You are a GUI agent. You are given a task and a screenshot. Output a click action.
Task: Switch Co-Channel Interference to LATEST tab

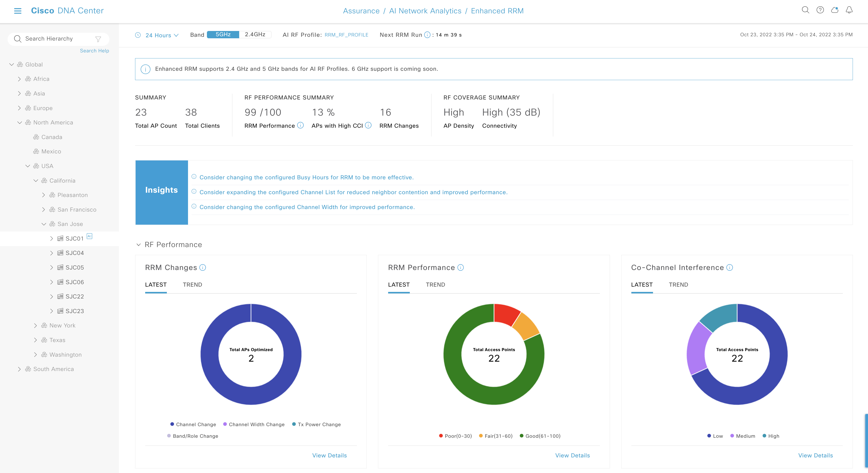tap(642, 284)
